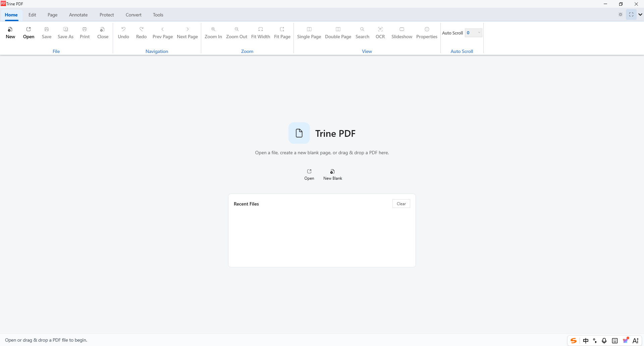Image resolution: width=644 pixels, height=346 pixels.
Task: Open the Tools tab
Action: coord(158,15)
